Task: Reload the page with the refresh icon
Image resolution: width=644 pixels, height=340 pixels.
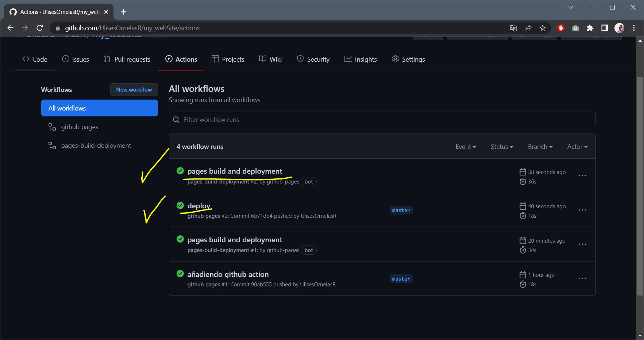Action: tap(40, 28)
